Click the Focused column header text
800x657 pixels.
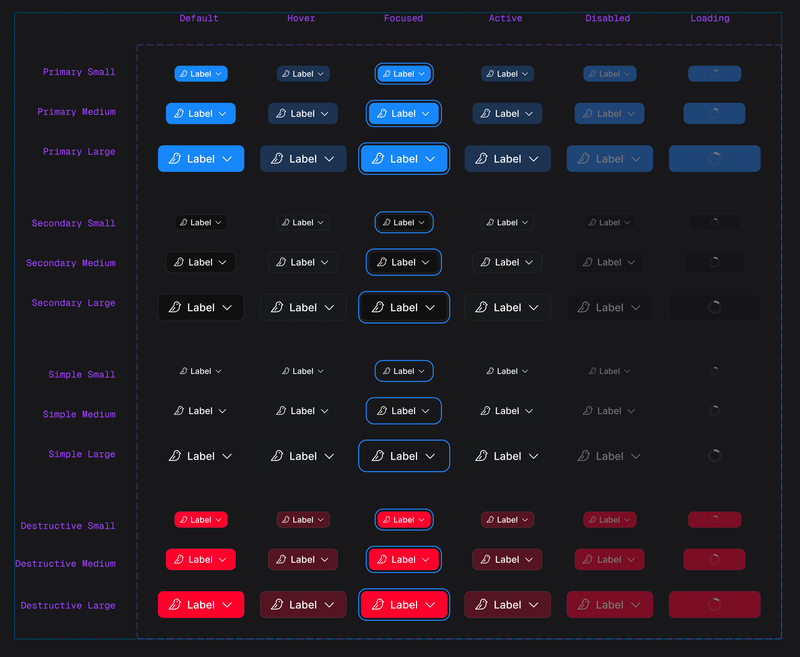403,18
